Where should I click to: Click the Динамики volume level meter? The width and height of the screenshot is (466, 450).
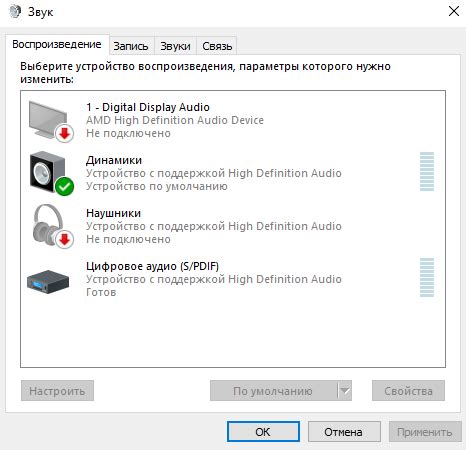[x=427, y=171]
